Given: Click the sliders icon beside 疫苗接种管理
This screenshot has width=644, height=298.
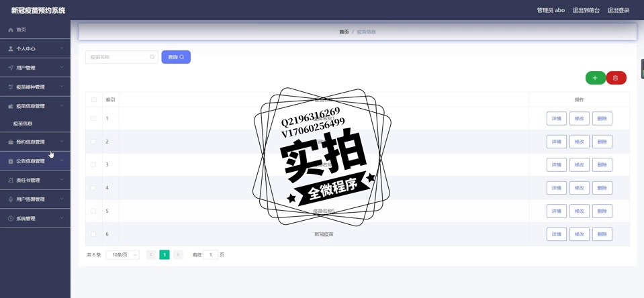Looking at the screenshot, I should pos(11,87).
